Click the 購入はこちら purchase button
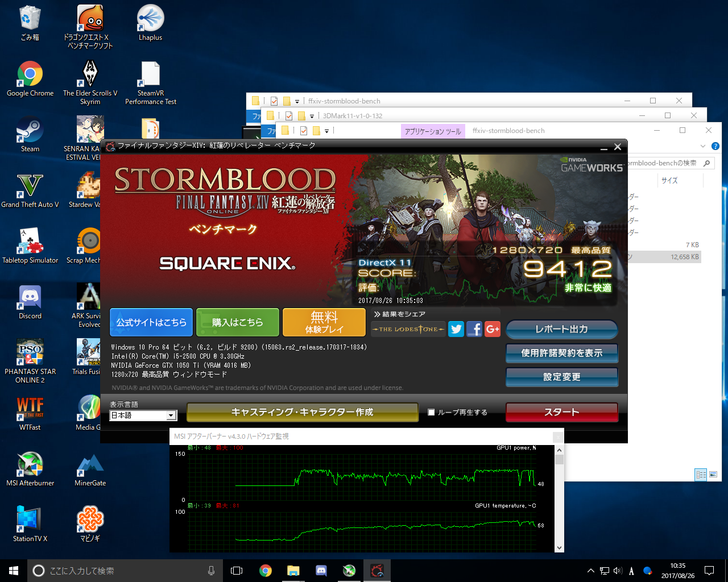 click(238, 322)
